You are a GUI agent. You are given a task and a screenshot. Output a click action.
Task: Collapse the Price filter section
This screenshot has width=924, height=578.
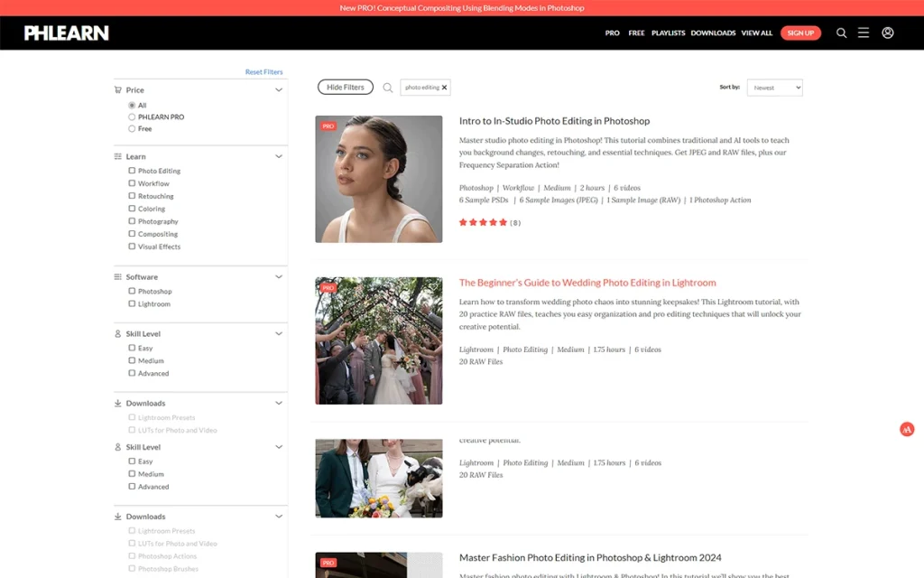pyautogui.click(x=279, y=90)
